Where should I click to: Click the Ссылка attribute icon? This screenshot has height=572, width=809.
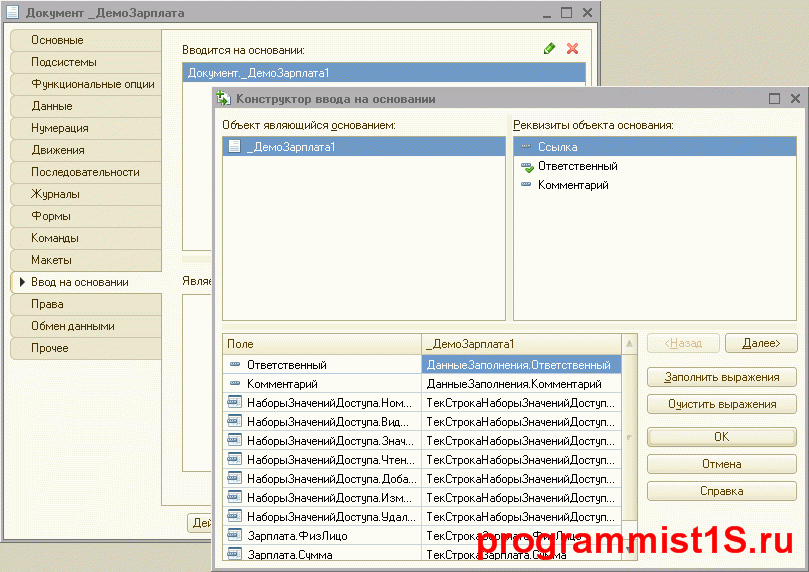coord(526,147)
